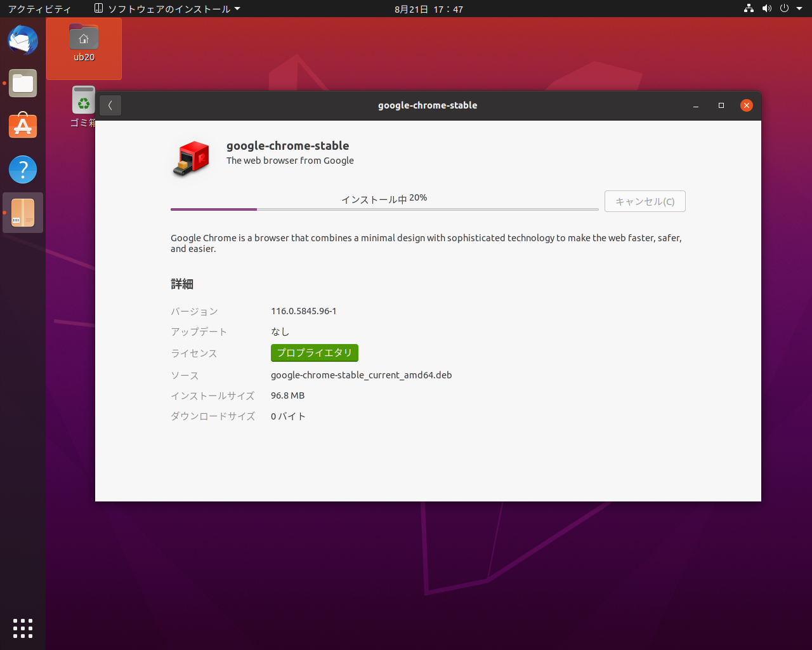Click the プロプライエタリ license button
This screenshot has height=650, width=812.
pyautogui.click(x=315, y=353)
